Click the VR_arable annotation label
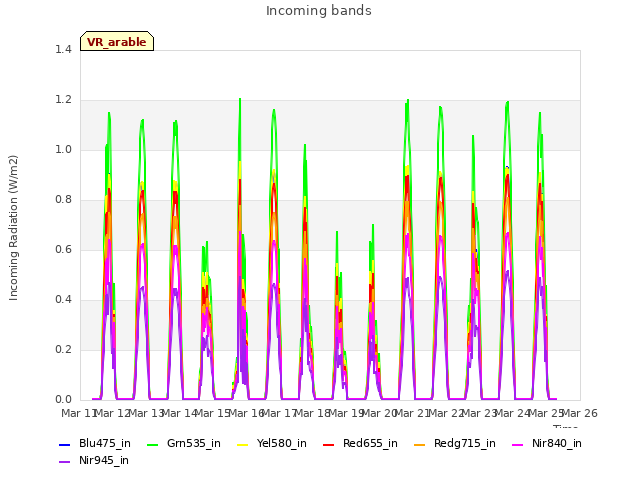The height and width of the screenshot is (480, 640). click(117, 41)
